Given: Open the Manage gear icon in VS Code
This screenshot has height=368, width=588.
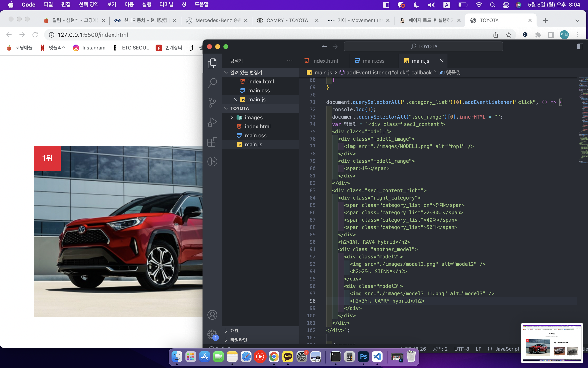Looking at the screenshot, I should tap(212, 334).
